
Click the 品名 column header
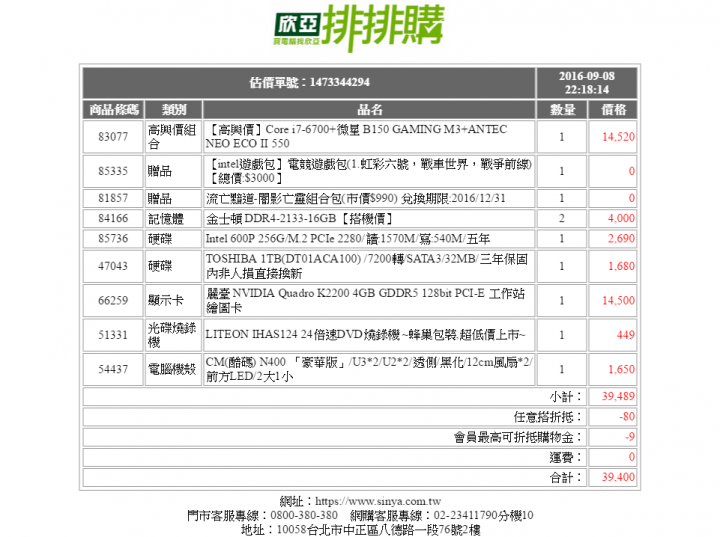[369, 110]
